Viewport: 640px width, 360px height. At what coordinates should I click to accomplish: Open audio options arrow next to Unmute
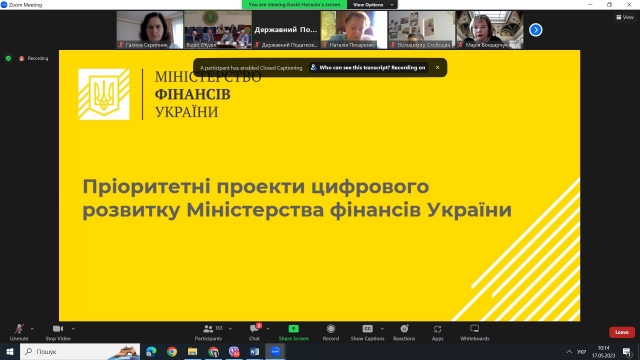coord(32,329)
